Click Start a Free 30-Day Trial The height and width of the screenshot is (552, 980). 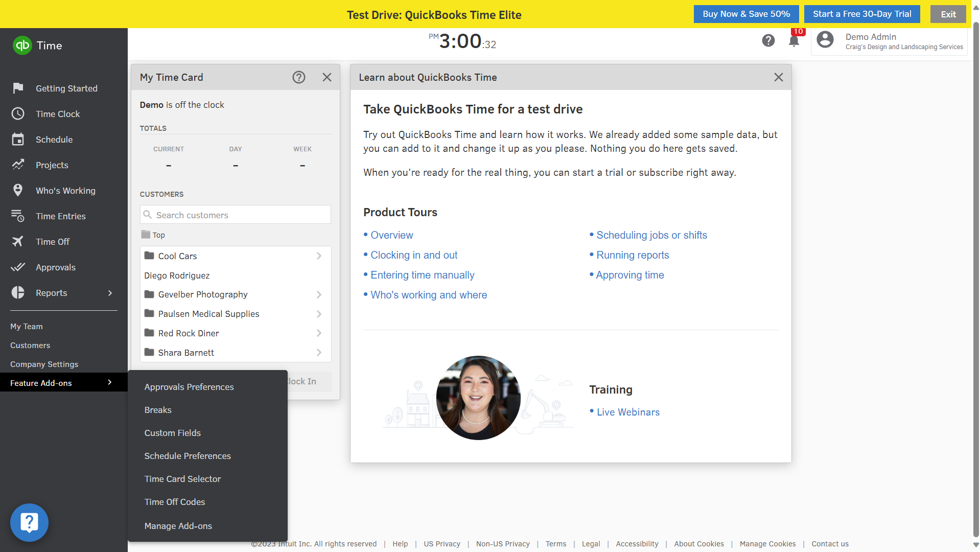(862, 14)
